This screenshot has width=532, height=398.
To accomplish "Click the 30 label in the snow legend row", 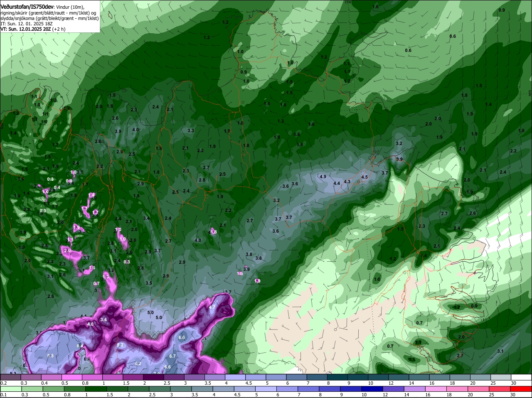I will (513, 383).
